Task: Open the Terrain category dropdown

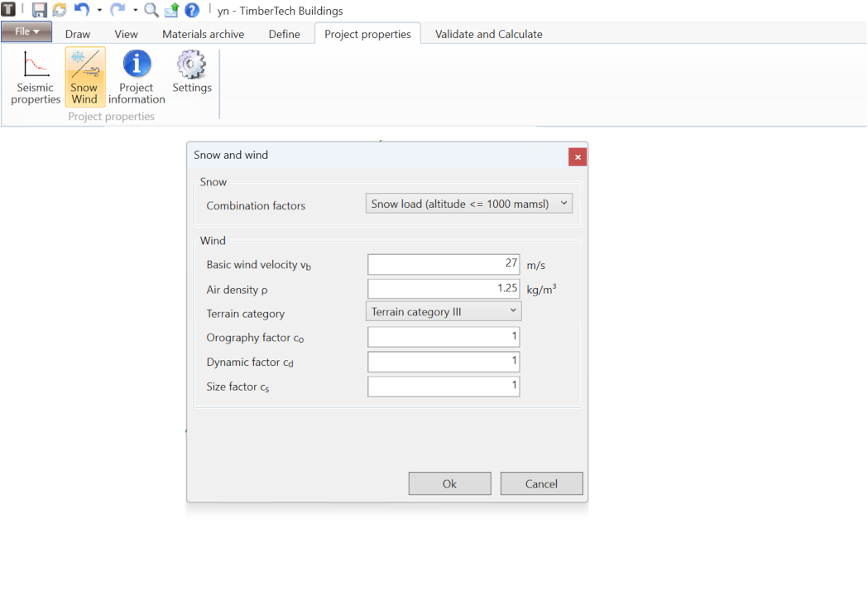Action: [444, 312]
